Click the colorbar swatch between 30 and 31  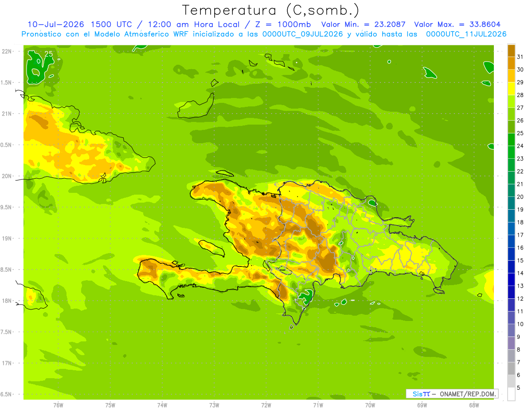click(x=511, y=63)
